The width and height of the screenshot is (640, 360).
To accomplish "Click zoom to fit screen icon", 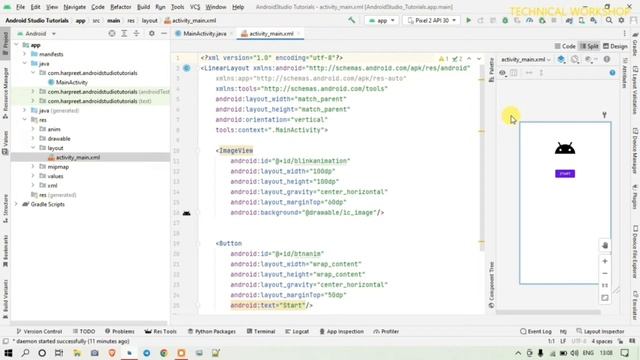I will (x=605, y=298).
